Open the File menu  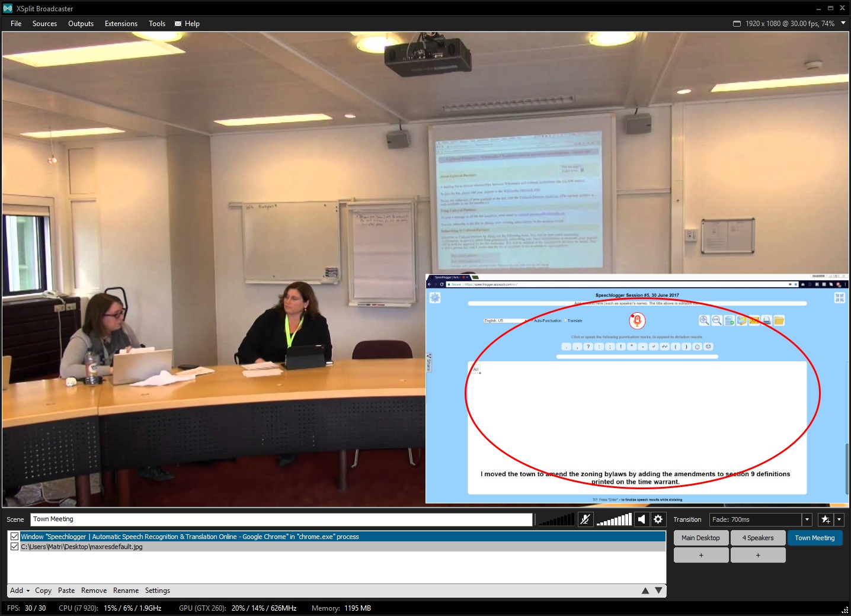[x=16, y=24]
